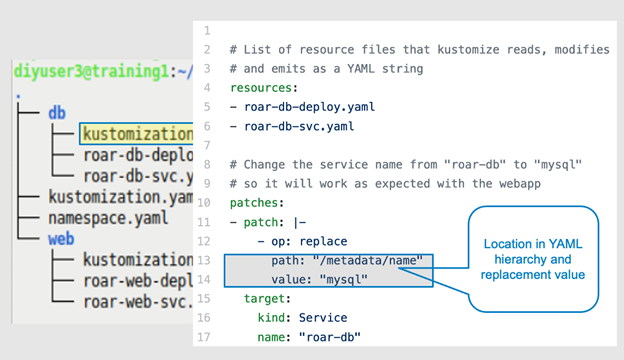Click the path "/metadata/name" line

tap(347, 261)
